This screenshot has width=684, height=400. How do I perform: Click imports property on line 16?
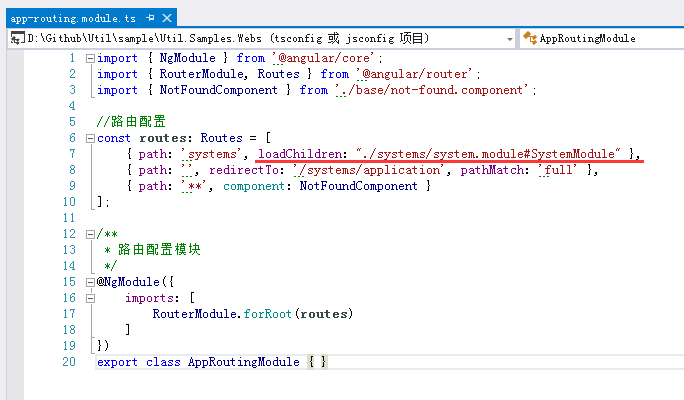pos(149,298)
